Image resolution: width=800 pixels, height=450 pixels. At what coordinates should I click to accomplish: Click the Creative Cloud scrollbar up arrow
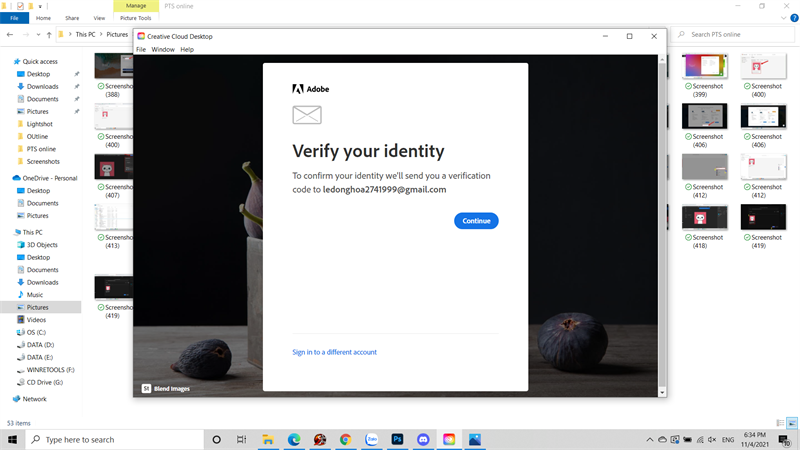click(662, 59)
